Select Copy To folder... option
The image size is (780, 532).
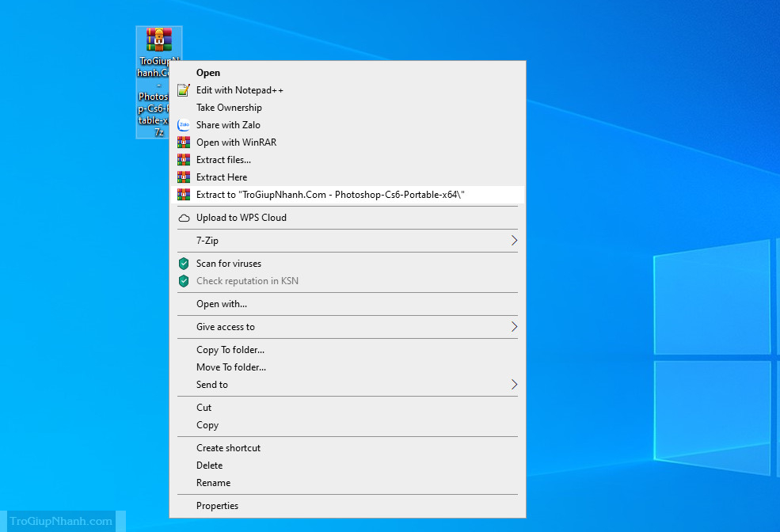click(230, 350)
